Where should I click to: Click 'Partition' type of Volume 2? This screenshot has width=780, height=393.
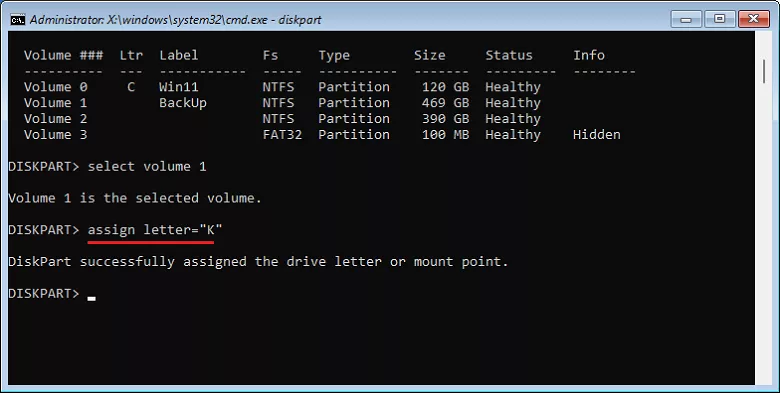[354, 119]
